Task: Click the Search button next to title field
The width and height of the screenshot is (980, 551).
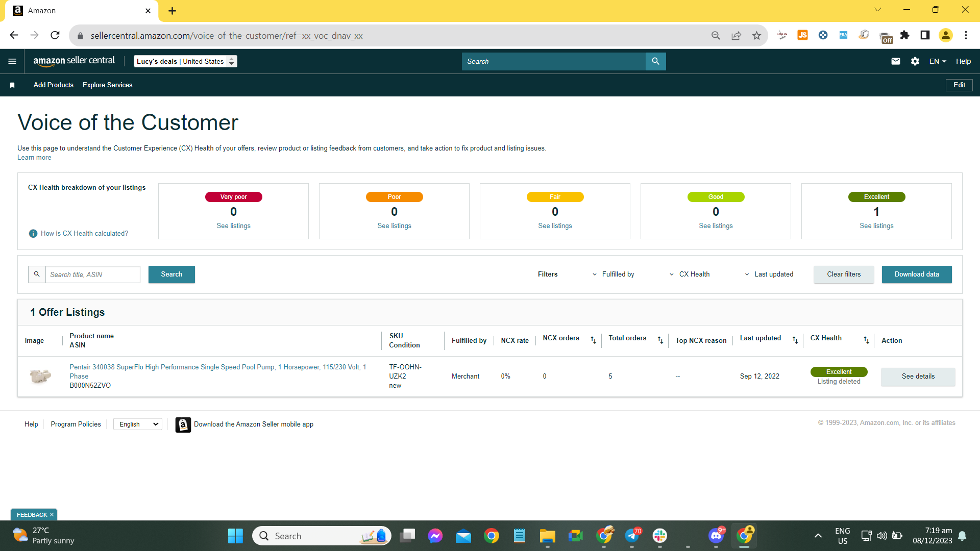Action: point(171,274)
